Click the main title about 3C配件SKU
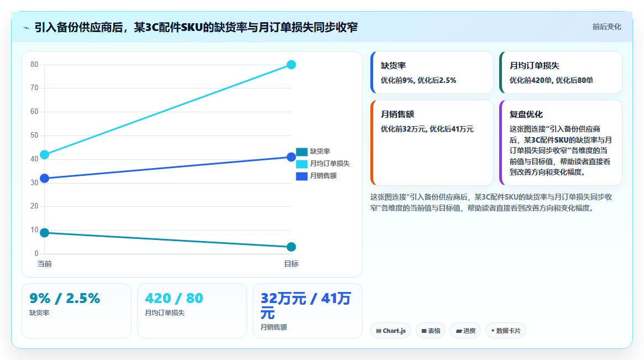Image resolution: width=644 pixels, height=360 pixels. coord(196,28)
